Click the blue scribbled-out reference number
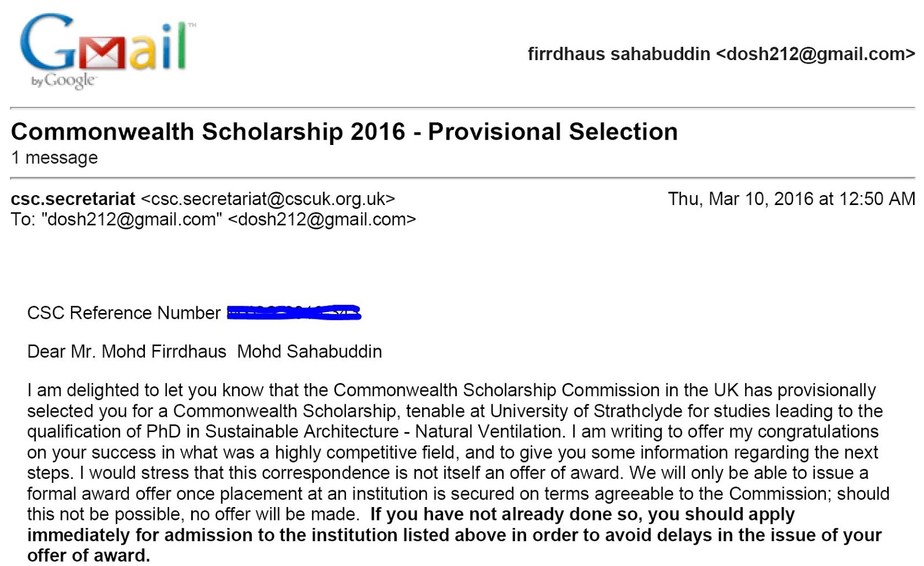 point(294,313)
